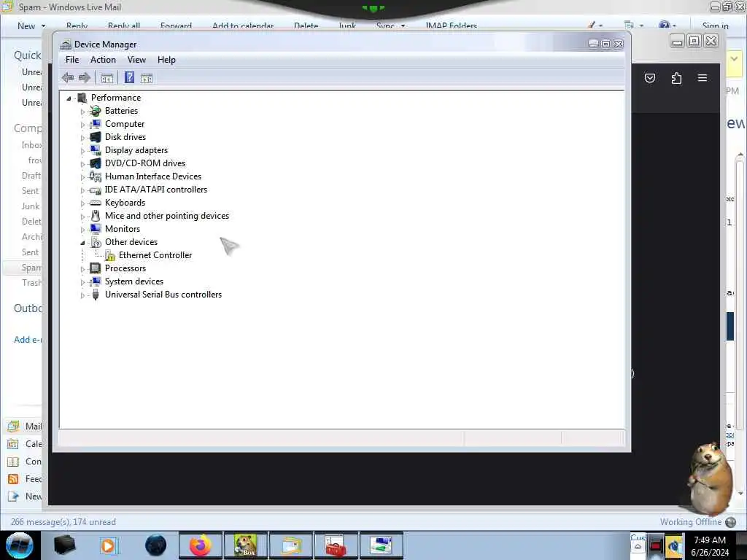Viewport: 747px width, 560px height.
Task: Open Windows Start orb
Action: tap(19, 545)
